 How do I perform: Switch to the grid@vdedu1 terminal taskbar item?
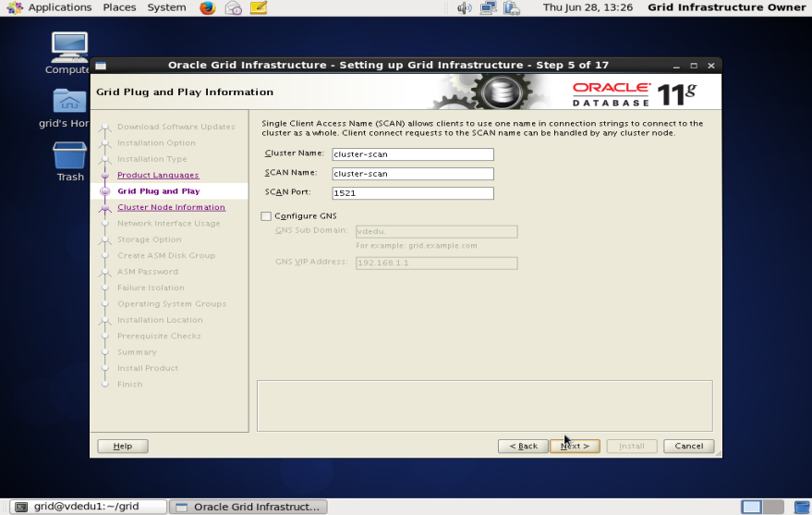88,507
